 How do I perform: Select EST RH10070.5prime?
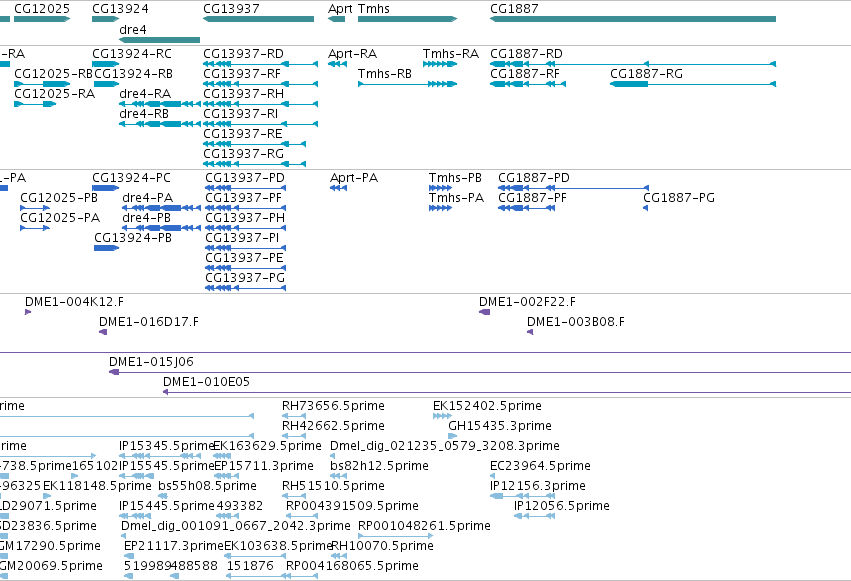click(x=339, y=556)
